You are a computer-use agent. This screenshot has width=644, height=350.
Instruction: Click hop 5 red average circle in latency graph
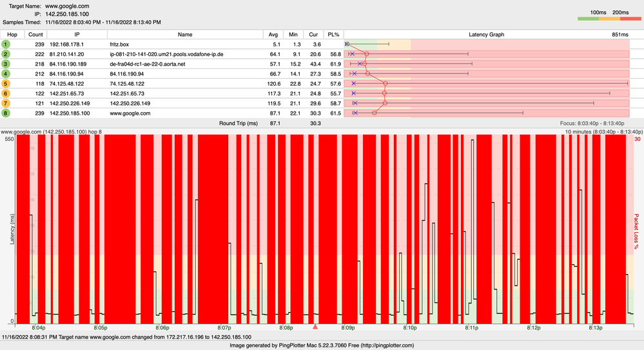[x=385, y=83]
